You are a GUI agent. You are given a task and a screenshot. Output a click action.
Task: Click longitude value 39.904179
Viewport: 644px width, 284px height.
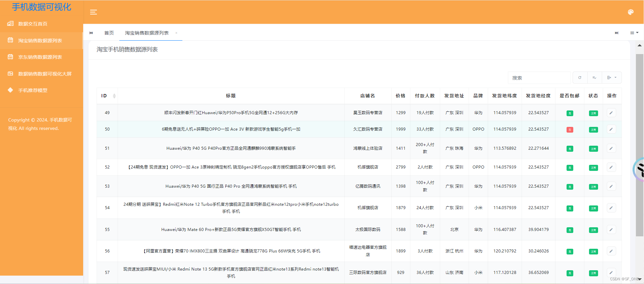point(539,230)
